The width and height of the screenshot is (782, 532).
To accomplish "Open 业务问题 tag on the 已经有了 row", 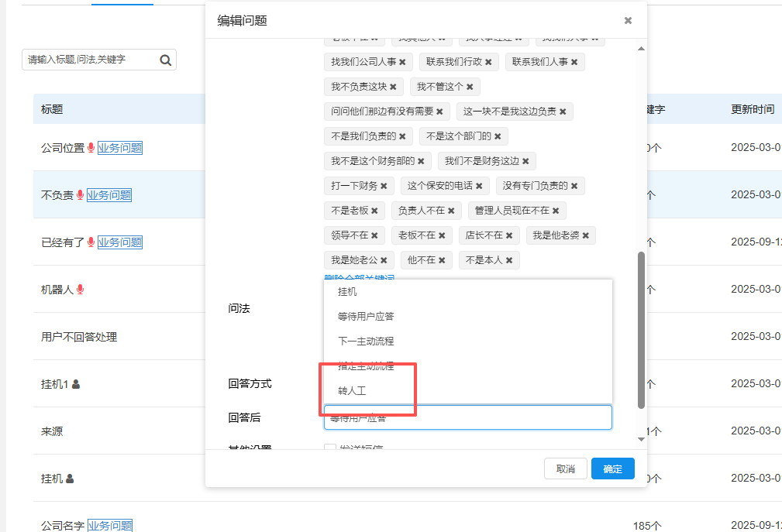I will (x=120, y=242).
